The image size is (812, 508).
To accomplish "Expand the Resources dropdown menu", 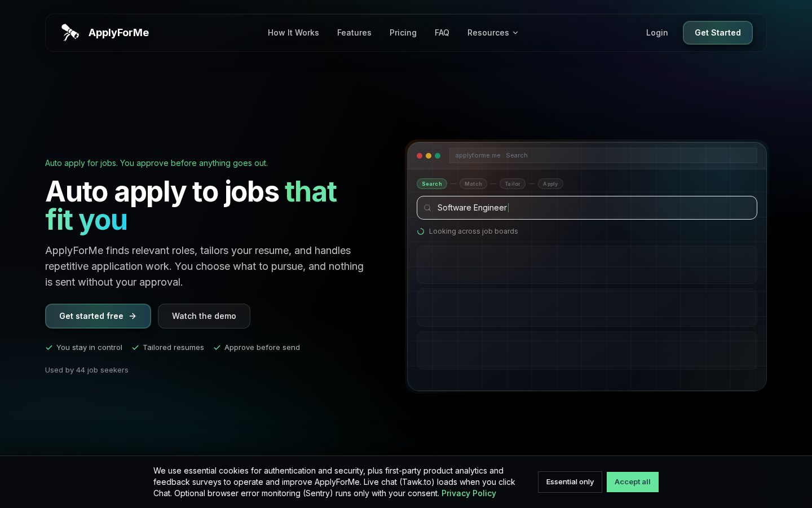I will coord(493,33).
